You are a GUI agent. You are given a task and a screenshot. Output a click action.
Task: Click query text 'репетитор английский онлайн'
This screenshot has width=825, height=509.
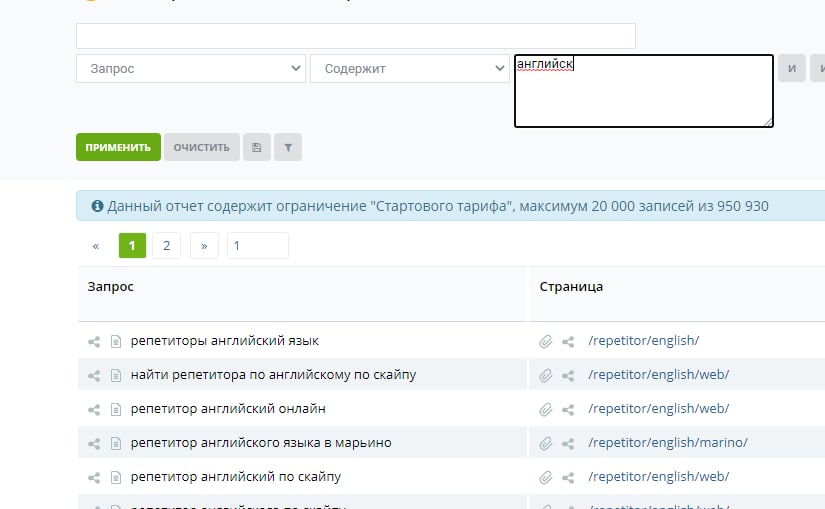[228, 408]
